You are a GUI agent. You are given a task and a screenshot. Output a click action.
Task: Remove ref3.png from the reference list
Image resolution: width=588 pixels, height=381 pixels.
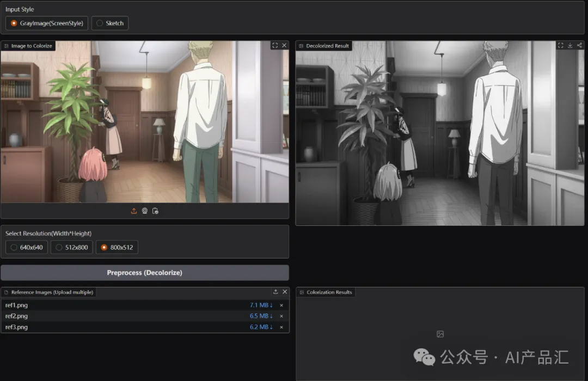[281, 327]
